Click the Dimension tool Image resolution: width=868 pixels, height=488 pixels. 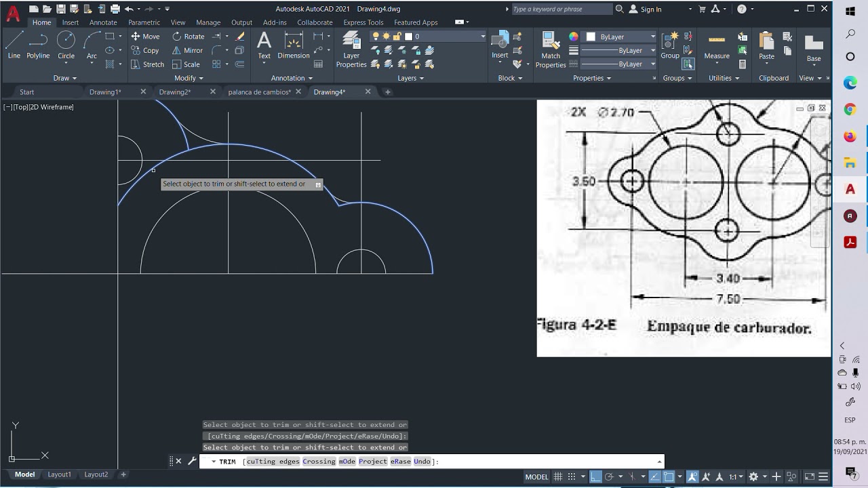(294, 45)
